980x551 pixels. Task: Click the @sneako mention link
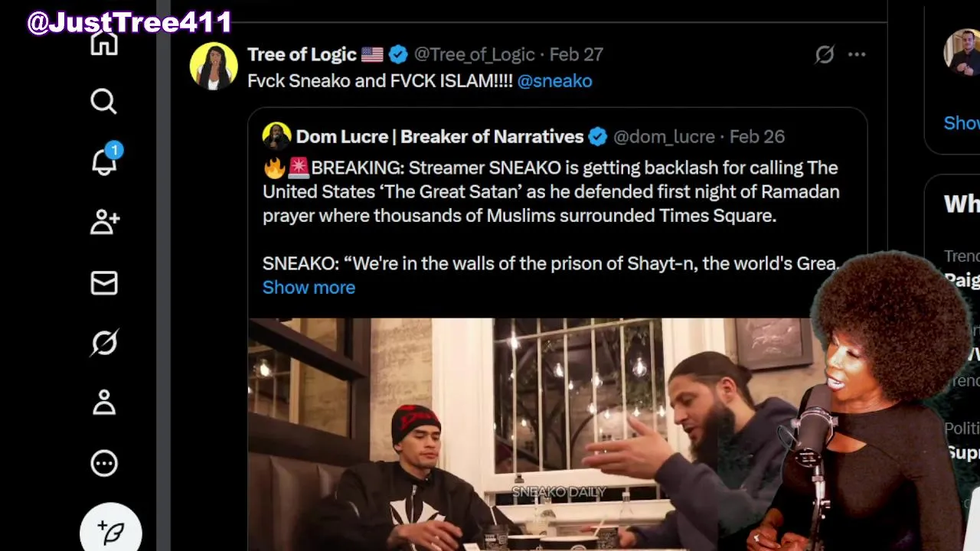point(554,81)
